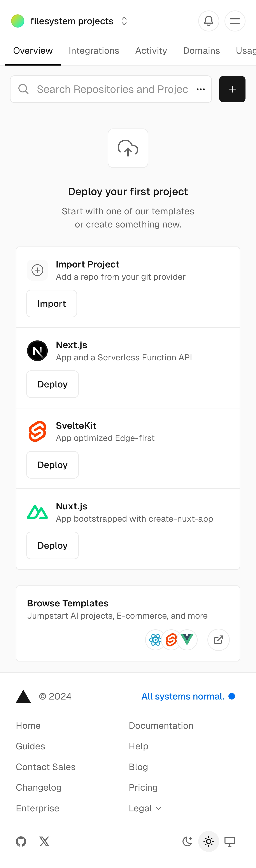Open the Documentation footer link
This screenshot has width=256, height=868.
tap(161, 726)
